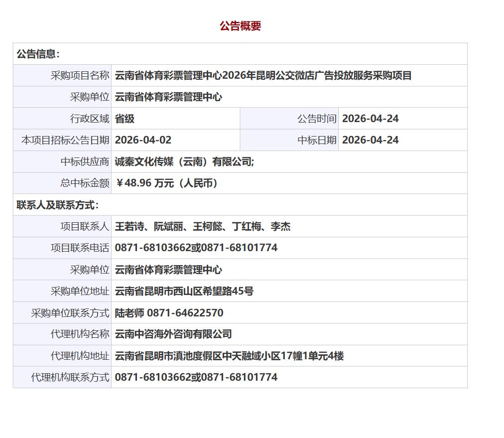The height and width of the screenshot is (438, 504).
Task: Click the date next to 中标日期
Action: coord(370,140)
